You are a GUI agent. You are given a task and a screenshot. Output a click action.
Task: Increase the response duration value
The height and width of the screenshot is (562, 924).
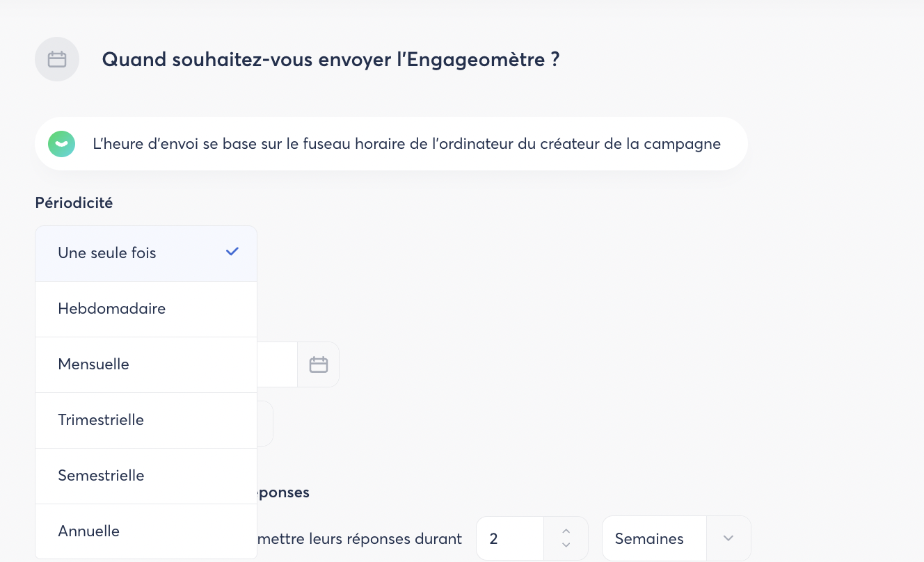coord(566,531)
